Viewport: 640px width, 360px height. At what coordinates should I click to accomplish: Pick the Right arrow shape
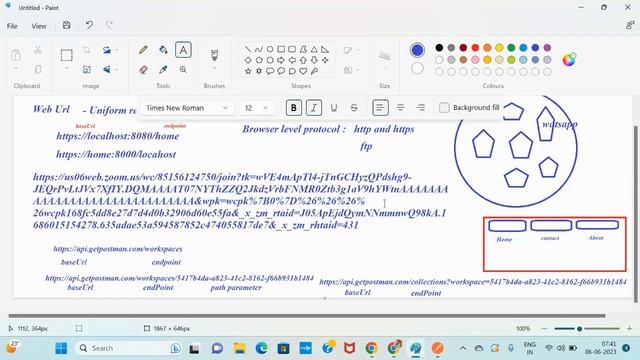(x=281, y=60)
